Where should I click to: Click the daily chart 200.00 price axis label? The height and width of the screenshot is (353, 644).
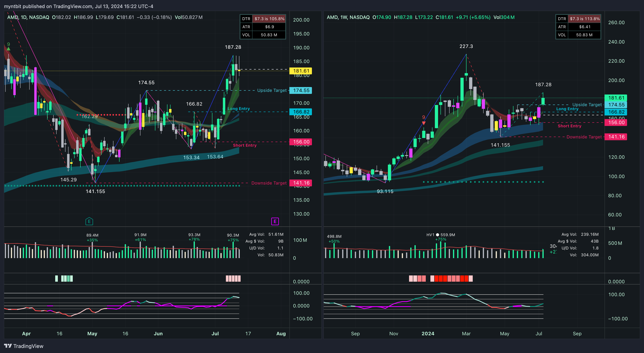(x=301, y=20)
